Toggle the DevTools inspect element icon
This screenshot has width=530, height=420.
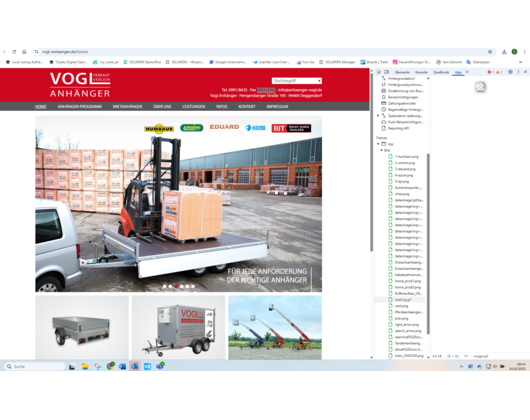click(x=379, y=72)
